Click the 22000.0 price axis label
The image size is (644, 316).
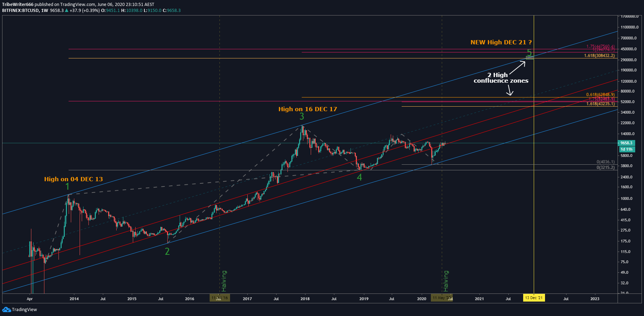(627, 123)
